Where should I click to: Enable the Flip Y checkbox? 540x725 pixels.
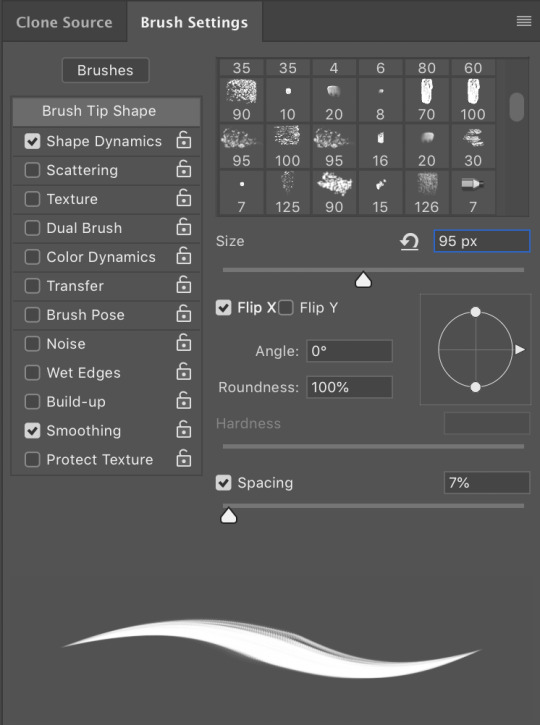(x=286, y=307)
